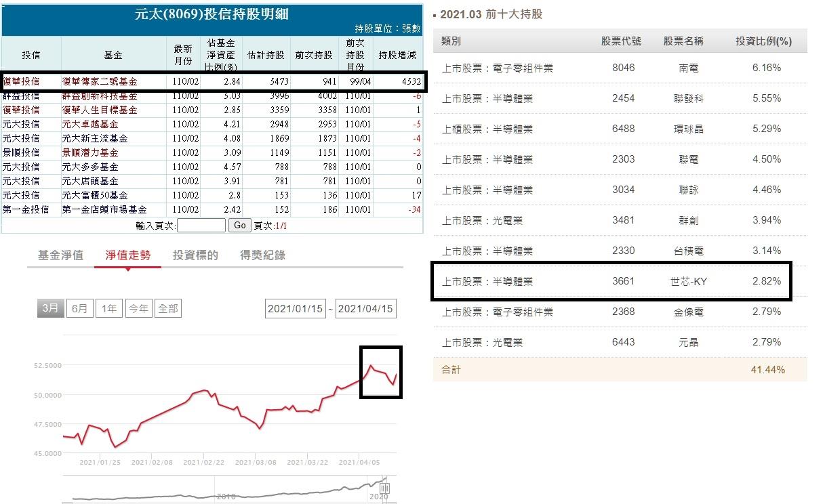Select the 得獎紀錄 tab
The height and width of the screenshot is (504, 825).
pyautogui.click(x=262, y=255)
